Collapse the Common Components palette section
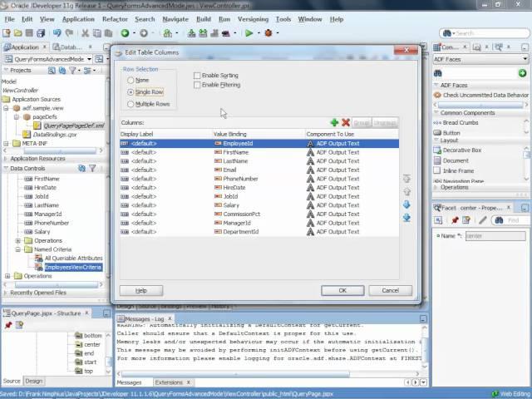Screen dimensions: 532x399 point(436,113)
